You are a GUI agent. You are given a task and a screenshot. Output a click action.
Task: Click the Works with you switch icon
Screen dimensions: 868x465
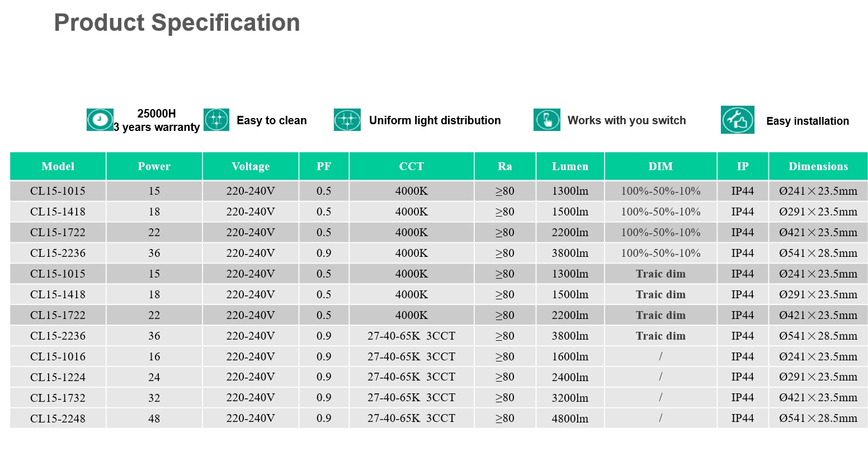[546, 120]
